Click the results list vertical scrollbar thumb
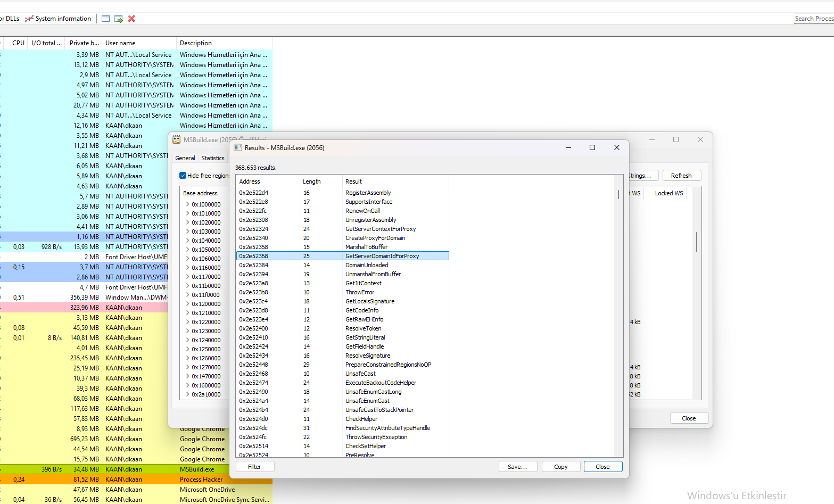 pyautogui.click(x=618, y=194)
